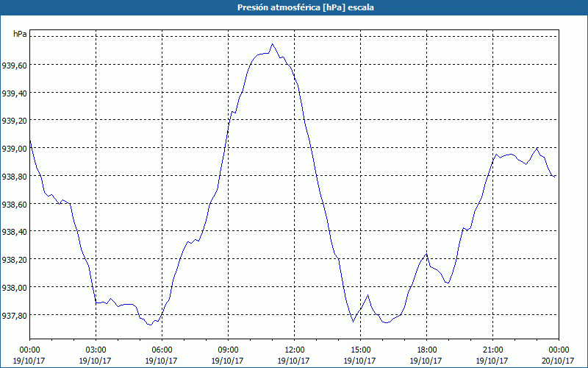Select the 938,80 y-axis value
588x368 pixels.
(x=14, y=177)
